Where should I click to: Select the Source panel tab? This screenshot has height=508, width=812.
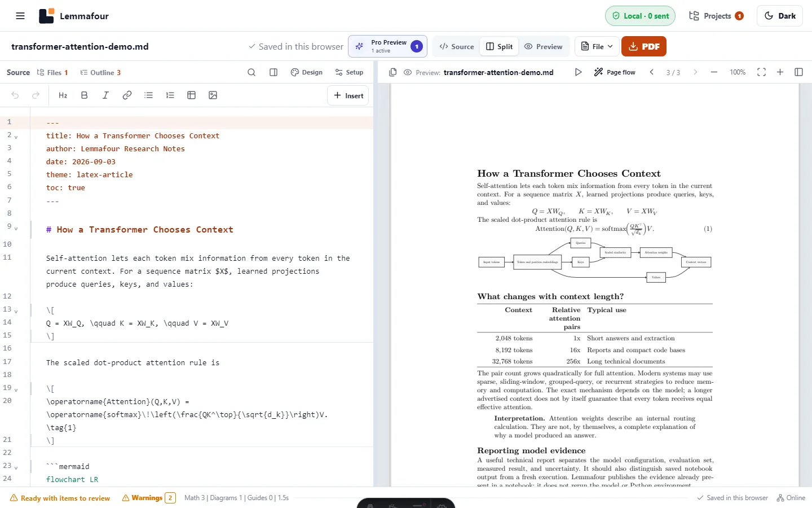pyautogui.click(x=18, y=72)
